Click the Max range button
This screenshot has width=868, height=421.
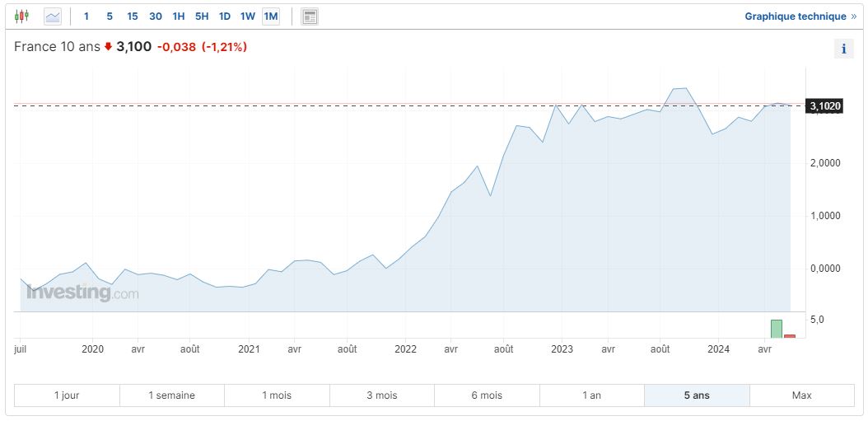click(x=801, y=395)
